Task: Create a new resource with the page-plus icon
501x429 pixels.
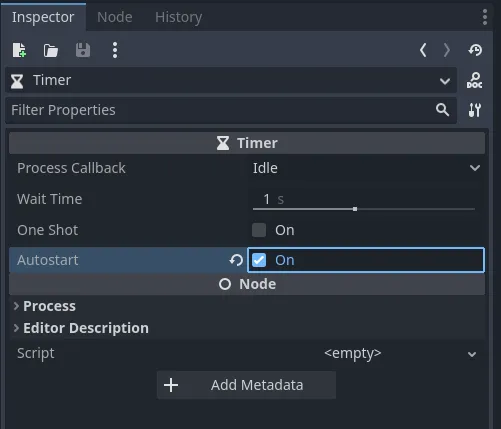Action: 19,50
